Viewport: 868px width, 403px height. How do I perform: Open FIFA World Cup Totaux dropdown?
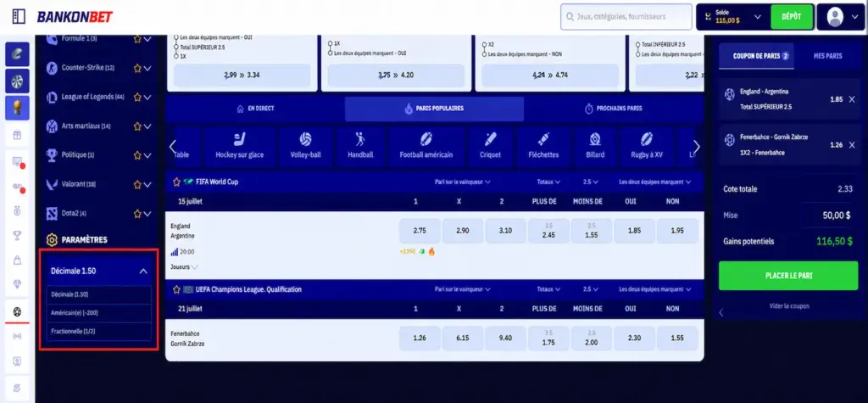point(548,182)
